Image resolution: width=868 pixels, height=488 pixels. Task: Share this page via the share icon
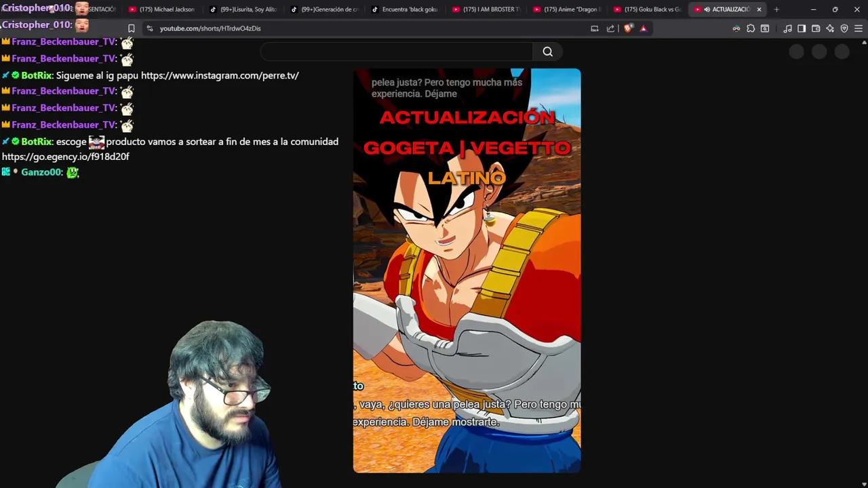(x=610, y=28)
